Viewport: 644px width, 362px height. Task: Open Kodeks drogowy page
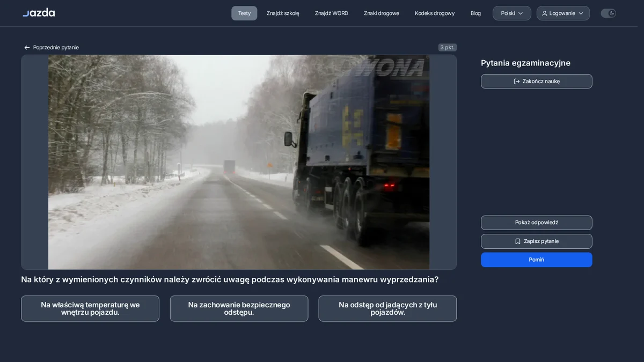(x=435, y=13)
